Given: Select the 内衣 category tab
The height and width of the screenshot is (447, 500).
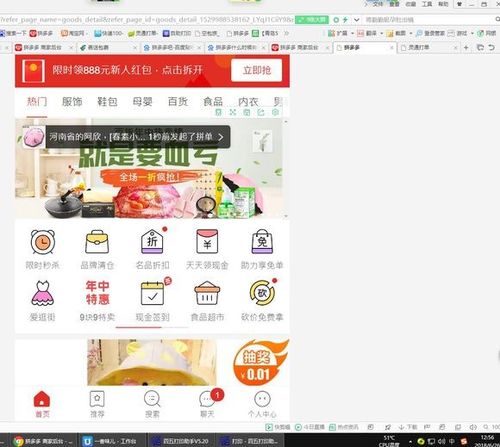Looking at the screenshot, I should pyautogui.click(x=248, y=102).
